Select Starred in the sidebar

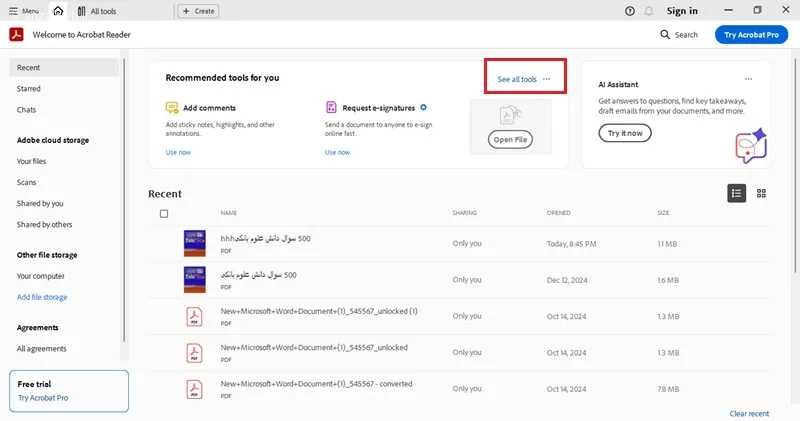click(29, 88)
